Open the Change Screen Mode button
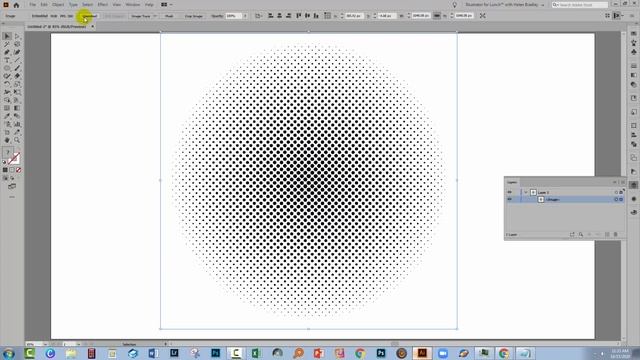This screenshot has width=640, height=360. pos(12,187)
